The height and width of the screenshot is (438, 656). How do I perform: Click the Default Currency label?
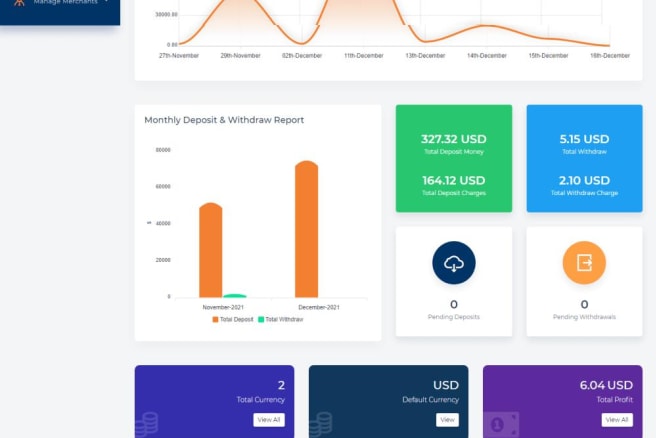tap(430, 400)
